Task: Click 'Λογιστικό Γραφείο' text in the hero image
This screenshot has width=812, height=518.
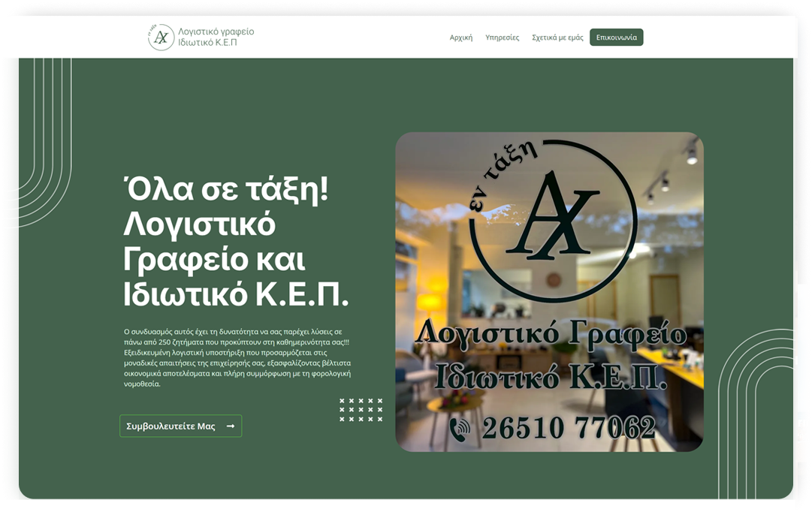Action: tap(550, 333)
